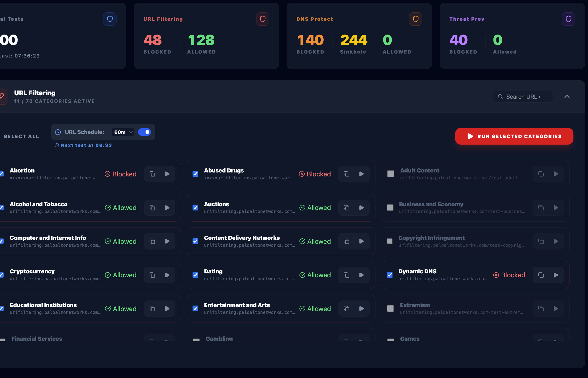Click the Threat Prev purple shield icon
The height and width of the screenshot is (378, 588).
pyautogui.click(x=569, y=19)
